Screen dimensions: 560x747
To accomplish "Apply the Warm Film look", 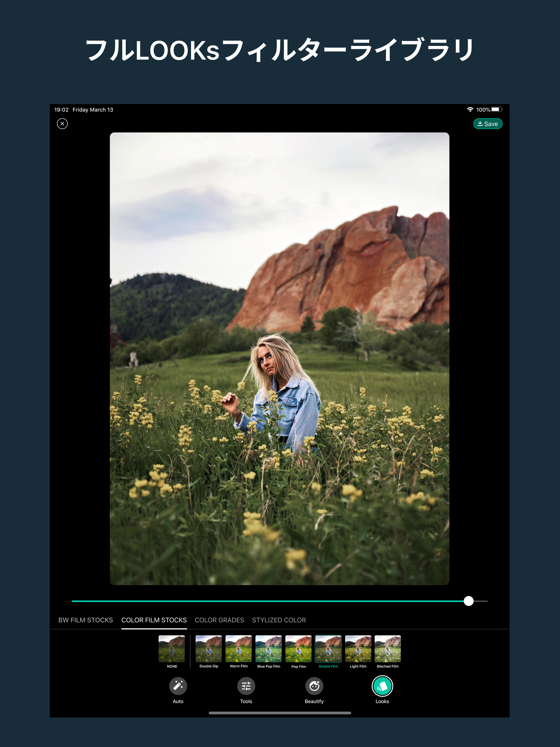I will tap(238, 649).
